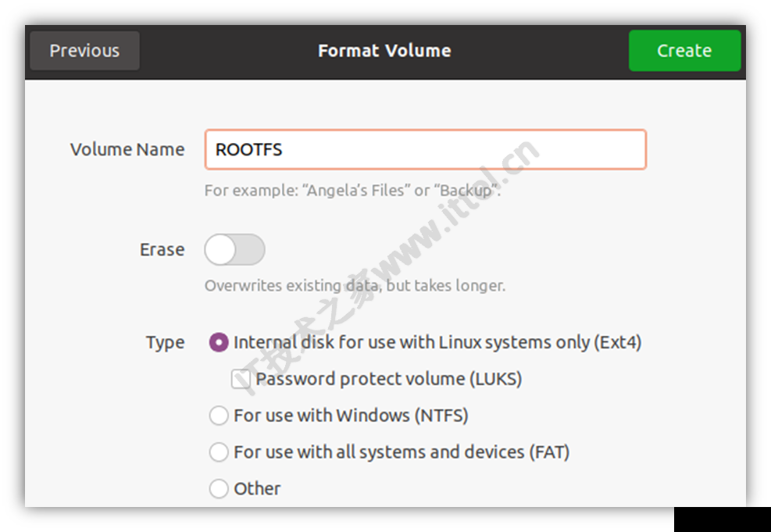Click the Password protect volume label text

(389, 379)
